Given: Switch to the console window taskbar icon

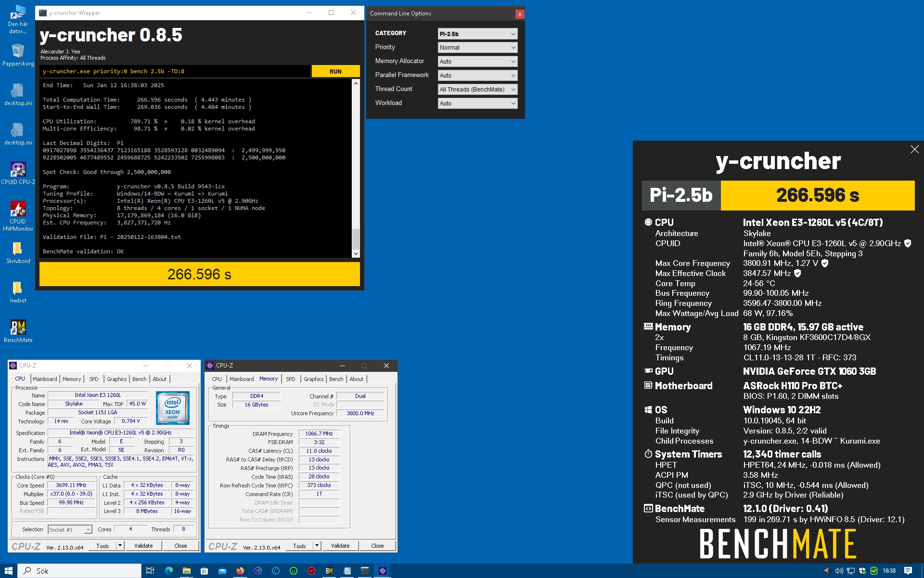Looking at the screenshot, I should click(365, 571).
